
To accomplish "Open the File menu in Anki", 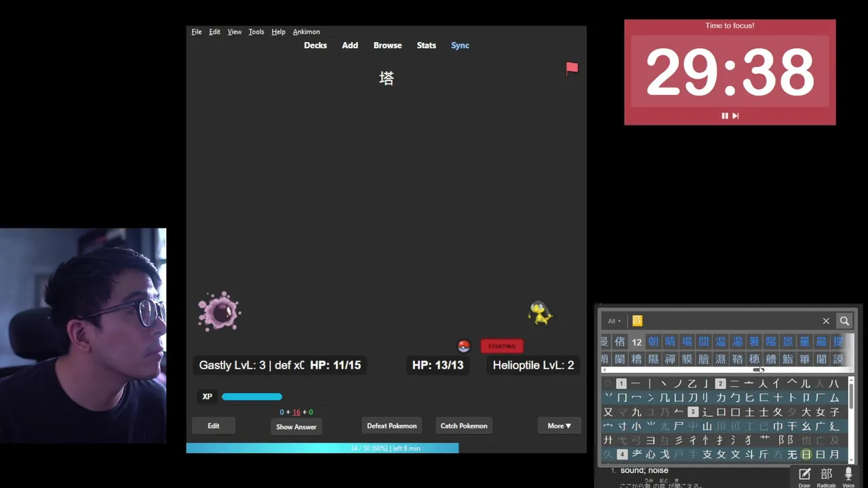I will 197,32.
